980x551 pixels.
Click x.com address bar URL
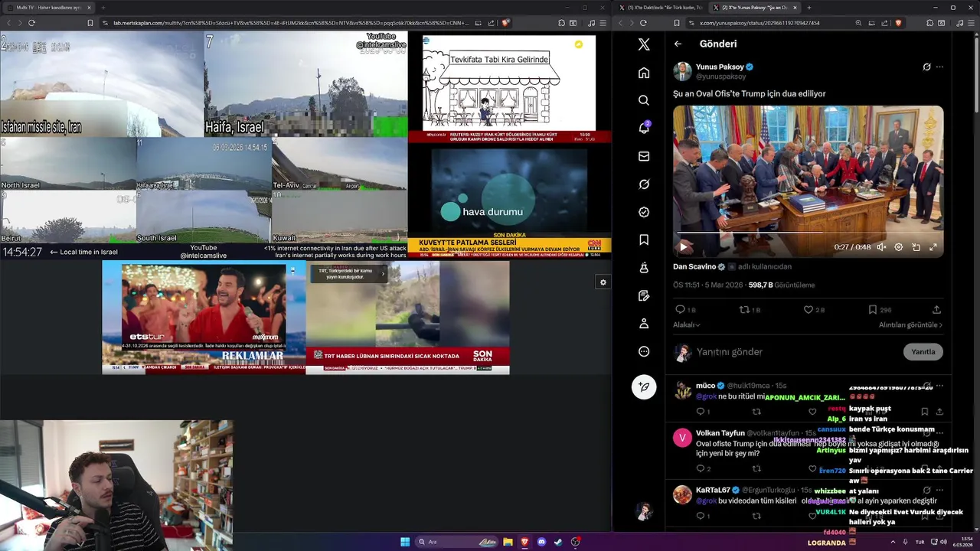pos(759,23)
